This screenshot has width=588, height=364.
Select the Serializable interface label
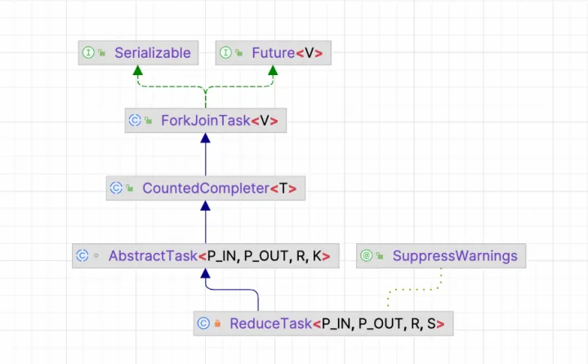[x=153, y=53]
